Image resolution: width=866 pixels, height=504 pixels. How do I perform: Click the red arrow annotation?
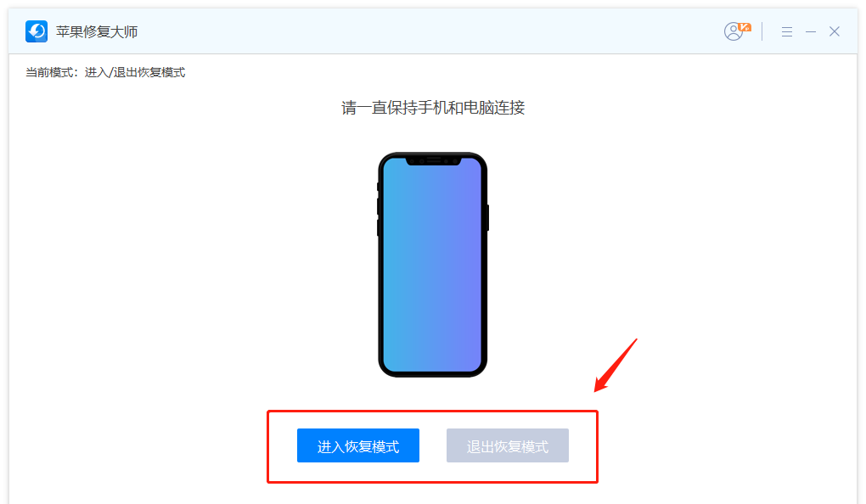pos(616,366)
